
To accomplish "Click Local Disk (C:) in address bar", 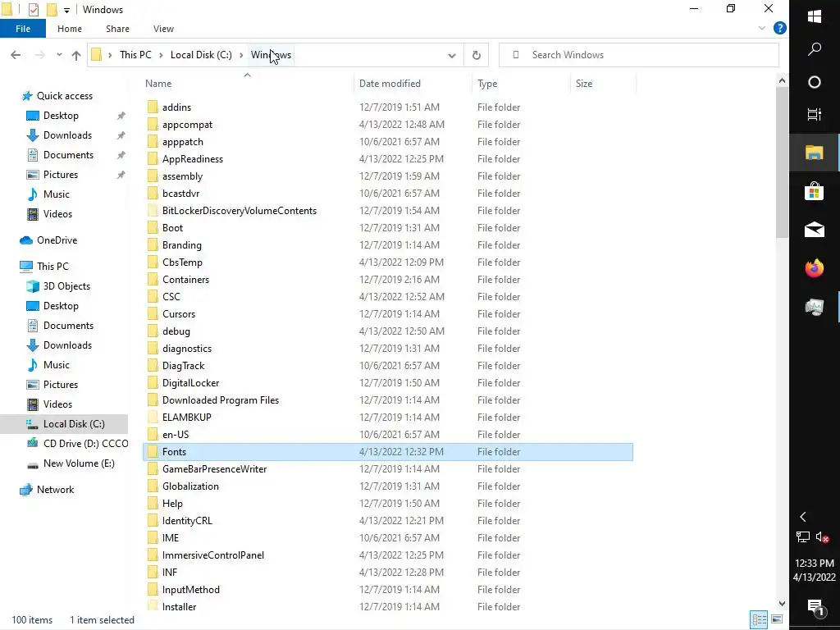I will (201, 55).
